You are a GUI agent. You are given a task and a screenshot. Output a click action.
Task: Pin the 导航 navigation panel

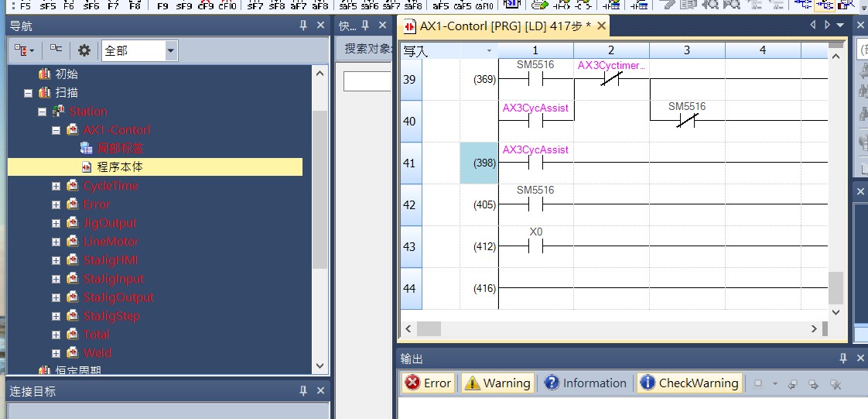pos(303,26)
